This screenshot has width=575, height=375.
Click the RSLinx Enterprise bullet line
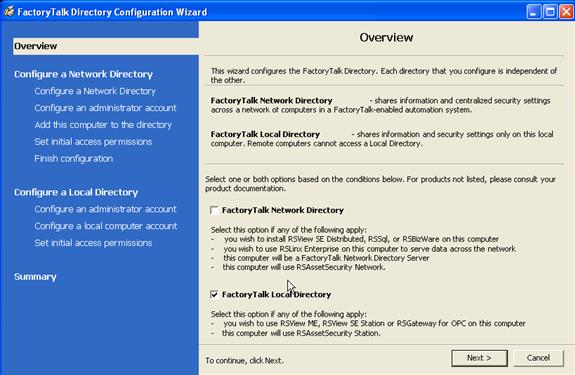point(363,249)
